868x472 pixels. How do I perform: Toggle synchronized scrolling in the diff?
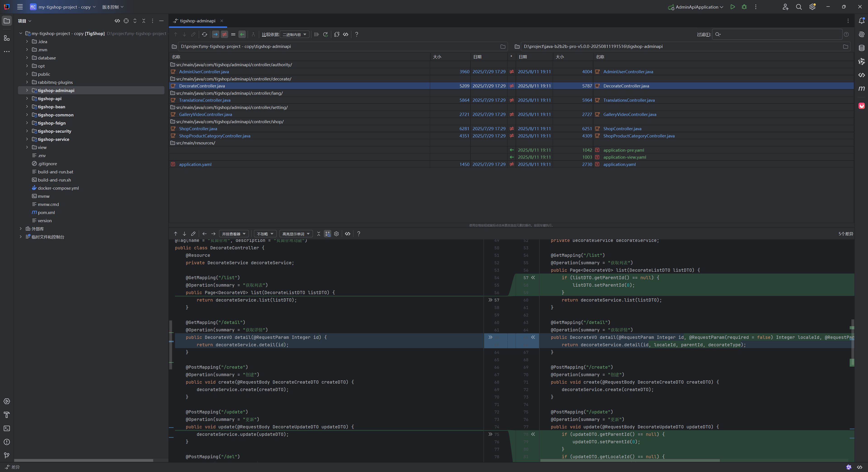[328, 234]
